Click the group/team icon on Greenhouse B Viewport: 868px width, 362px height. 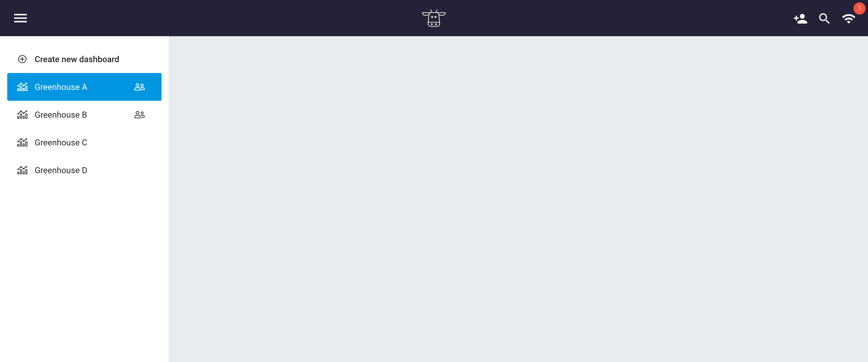[140, 115]
